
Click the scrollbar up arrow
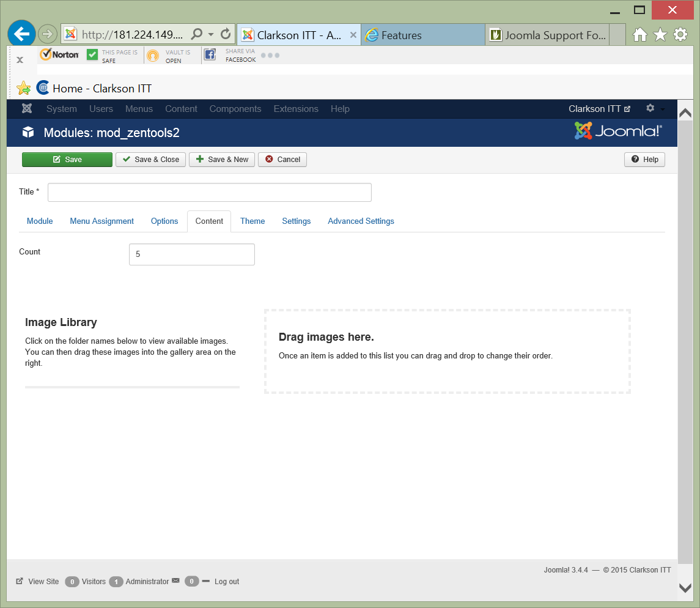click(x=685, y=113)
